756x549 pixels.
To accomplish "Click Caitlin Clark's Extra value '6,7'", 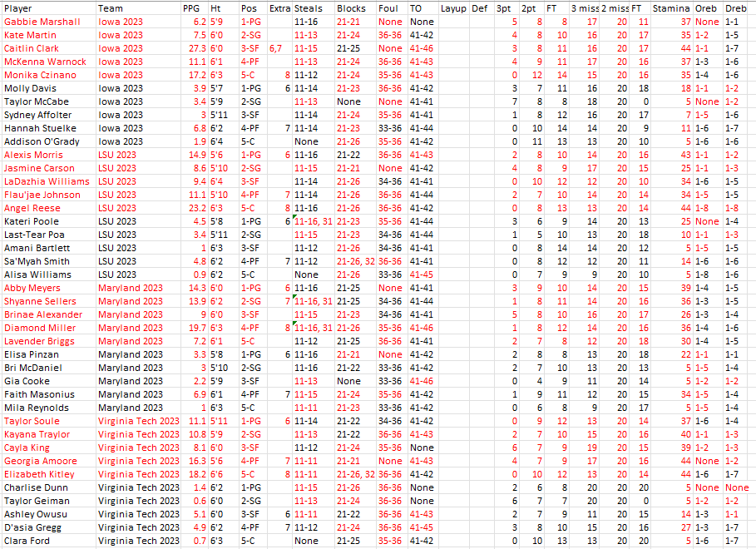I will (279, 48).
